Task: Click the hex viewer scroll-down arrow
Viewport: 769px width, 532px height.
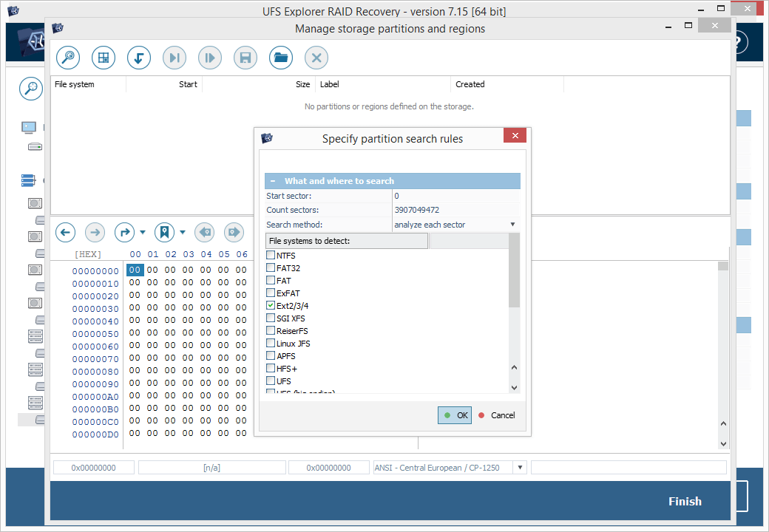Action: (723, 443)
